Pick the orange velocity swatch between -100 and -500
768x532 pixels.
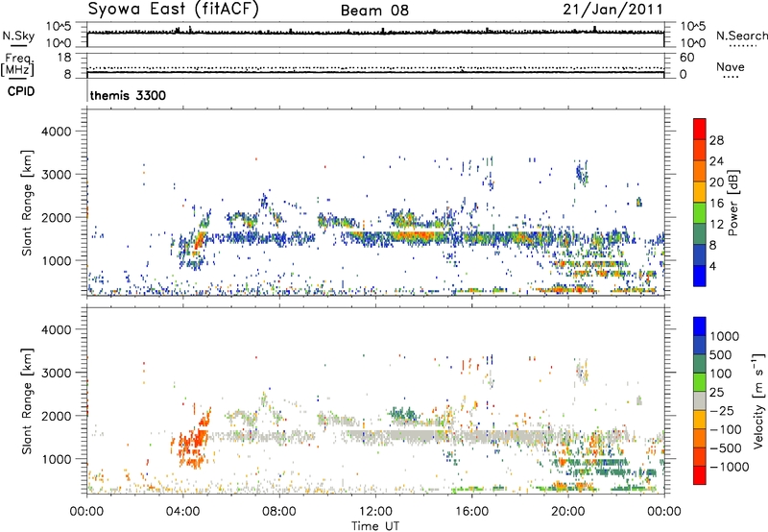pyautogui.click(x=700, y=438)
